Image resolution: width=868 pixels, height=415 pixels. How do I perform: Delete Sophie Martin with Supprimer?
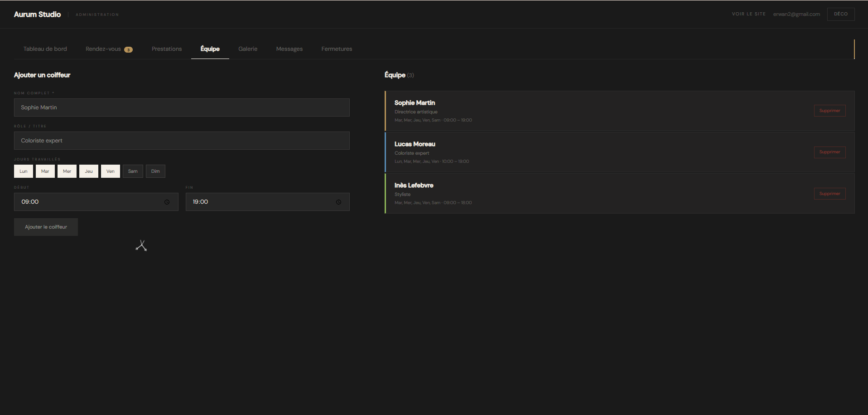point(829,111)
